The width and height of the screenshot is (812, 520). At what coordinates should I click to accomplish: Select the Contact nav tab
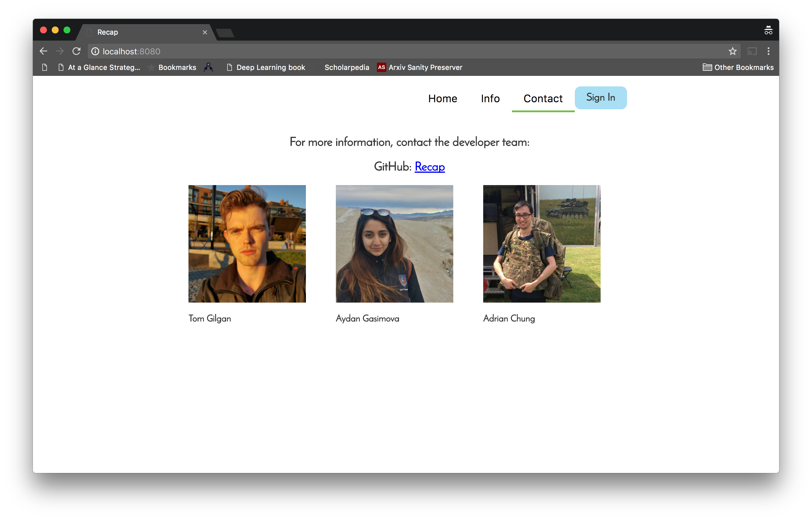click(x=543, y=99)
